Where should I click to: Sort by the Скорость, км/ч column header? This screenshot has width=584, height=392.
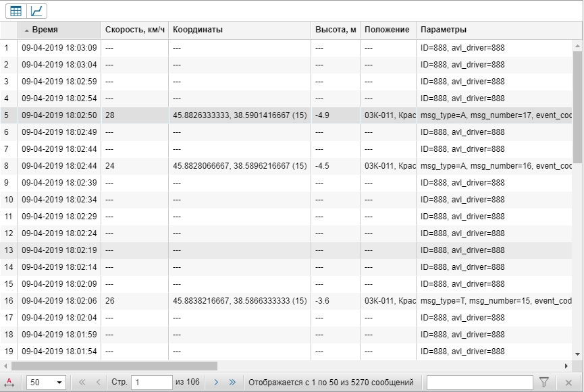coord(134,30)
